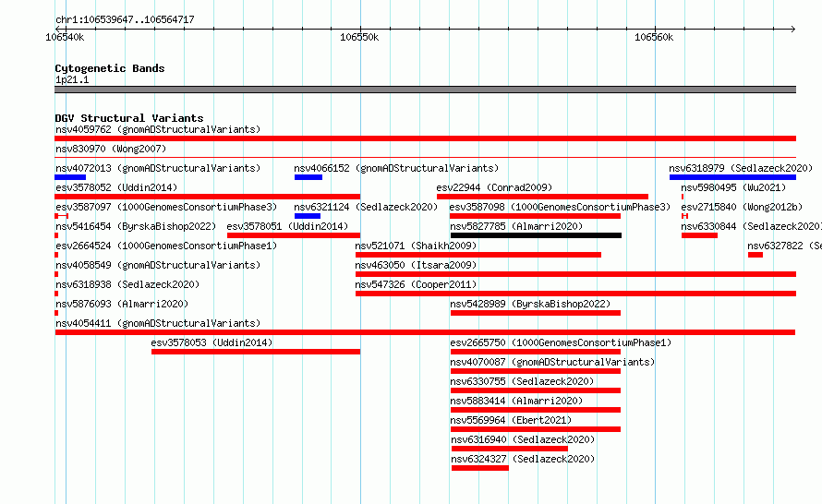Select the blue nsv4066152 variant bar
Image resolution: width=822 pixels, height=504 pixels.
tap(308, 177)
